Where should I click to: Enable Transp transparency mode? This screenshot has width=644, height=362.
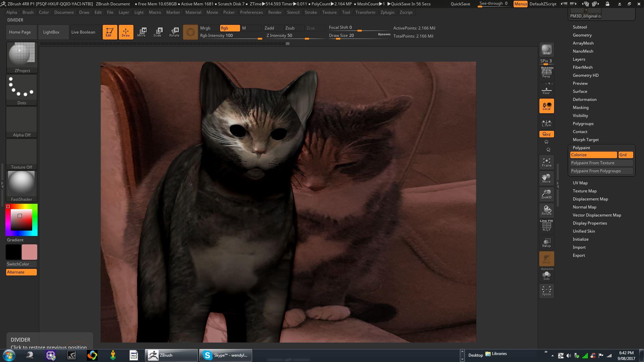coord(546,243)
